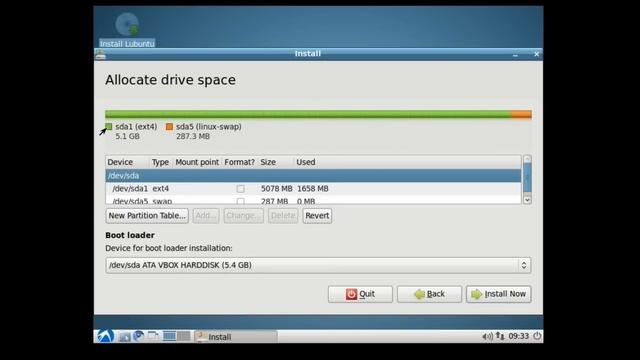Minimize the Install window

pyautogui.click(x=516, y=54)
